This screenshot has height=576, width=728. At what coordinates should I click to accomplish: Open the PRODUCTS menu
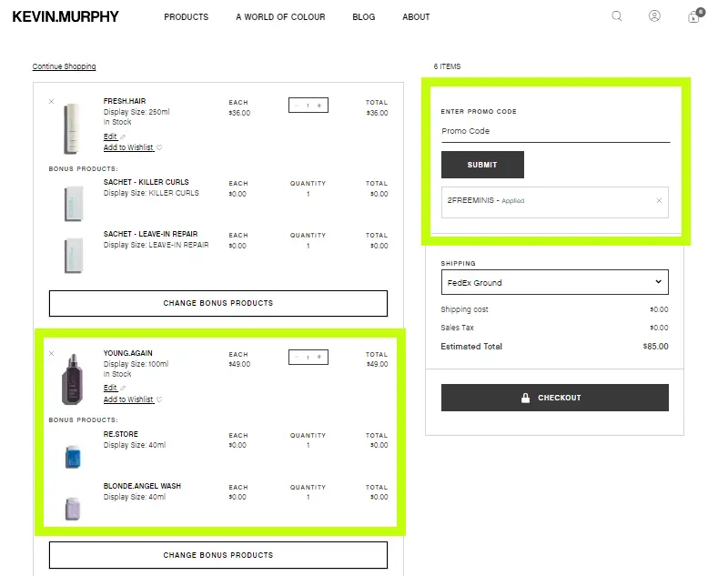[187, 17]
